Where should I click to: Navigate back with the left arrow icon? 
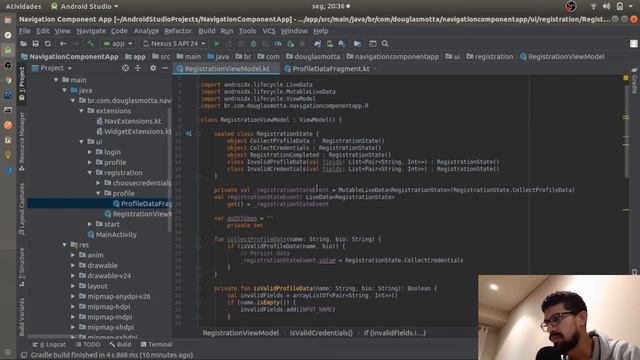[x=63, y=44]
